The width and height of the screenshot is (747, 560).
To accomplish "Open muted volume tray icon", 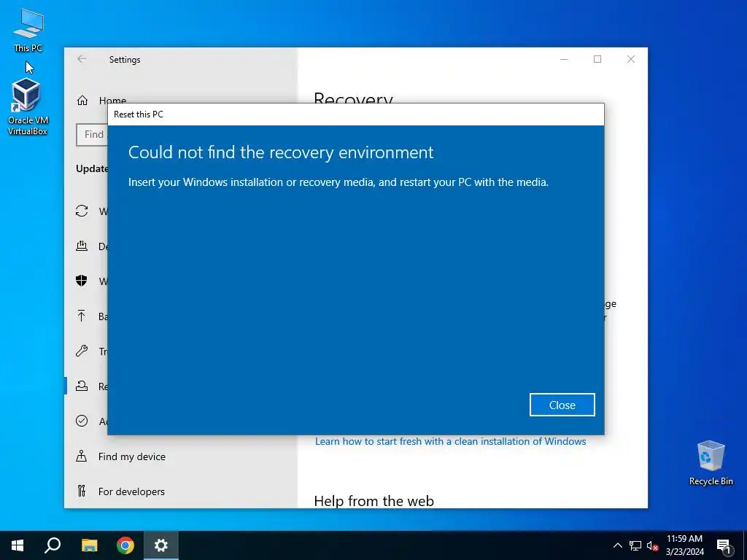I will click(x=652, y=545).
